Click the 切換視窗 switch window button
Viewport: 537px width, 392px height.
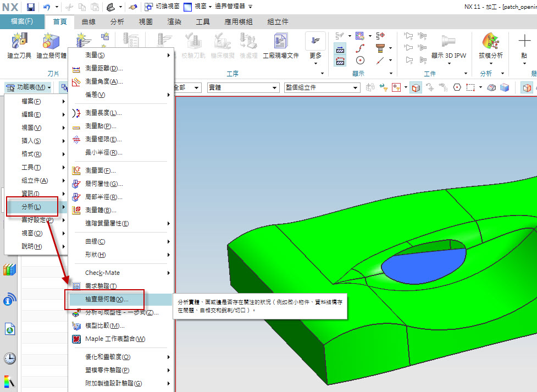tap(161, 7)
